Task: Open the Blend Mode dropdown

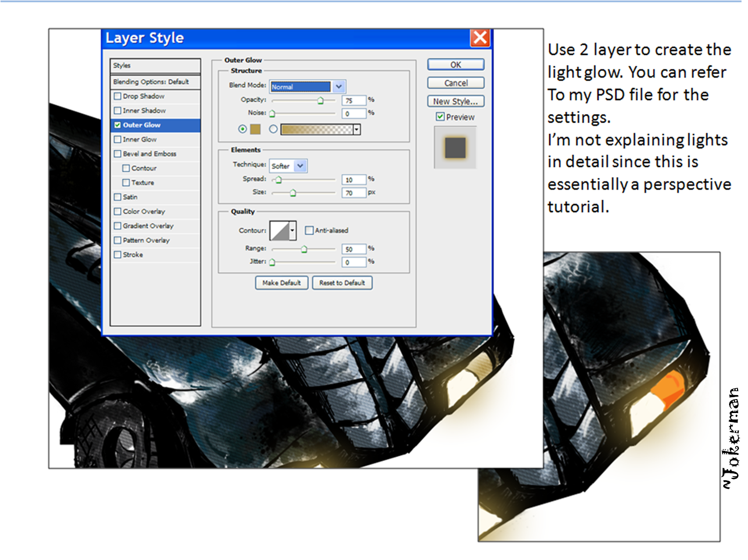Action: [x=339, y=87]
